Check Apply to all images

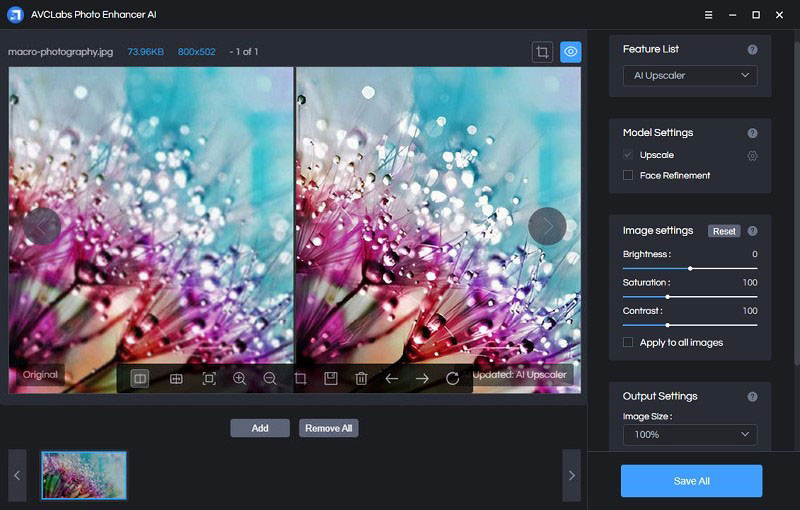[x=628, y=343]
